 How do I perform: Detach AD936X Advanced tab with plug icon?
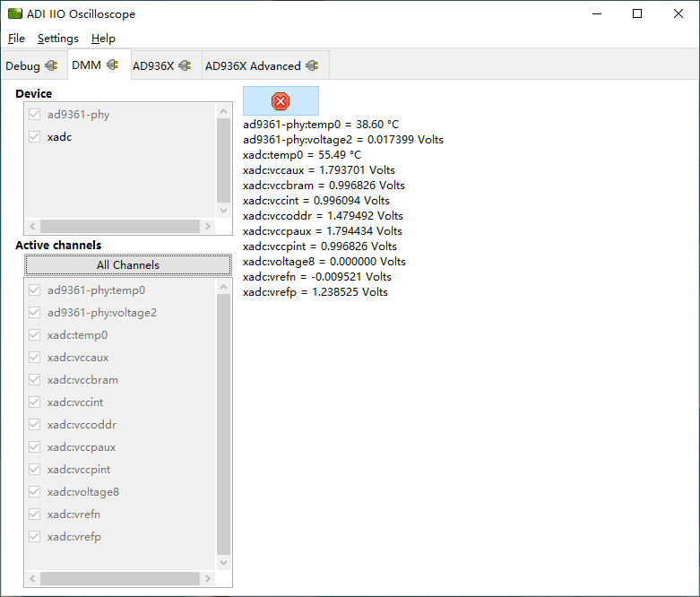[x=312, y=65]
